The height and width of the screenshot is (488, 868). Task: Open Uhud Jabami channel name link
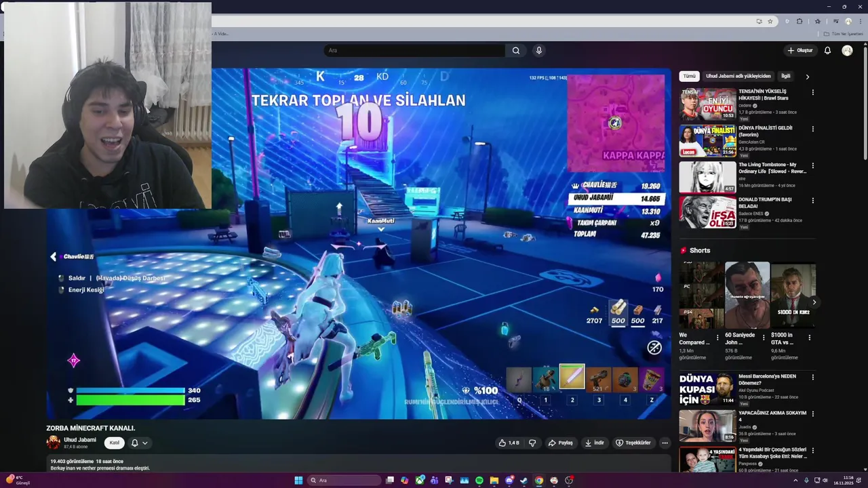(80, 440)
